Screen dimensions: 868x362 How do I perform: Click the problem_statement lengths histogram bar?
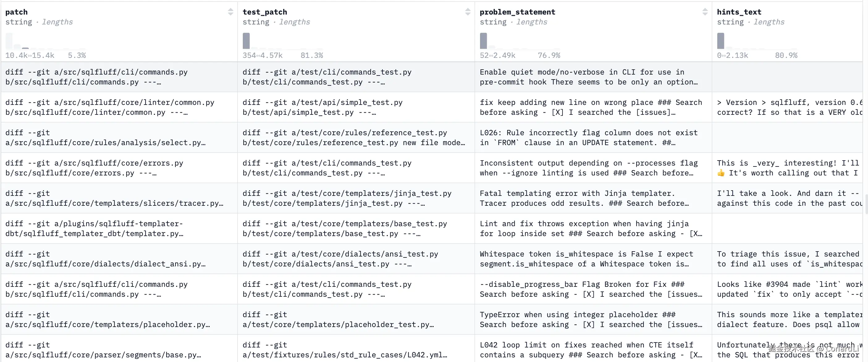pyautogui.click(x=483, y=41)
